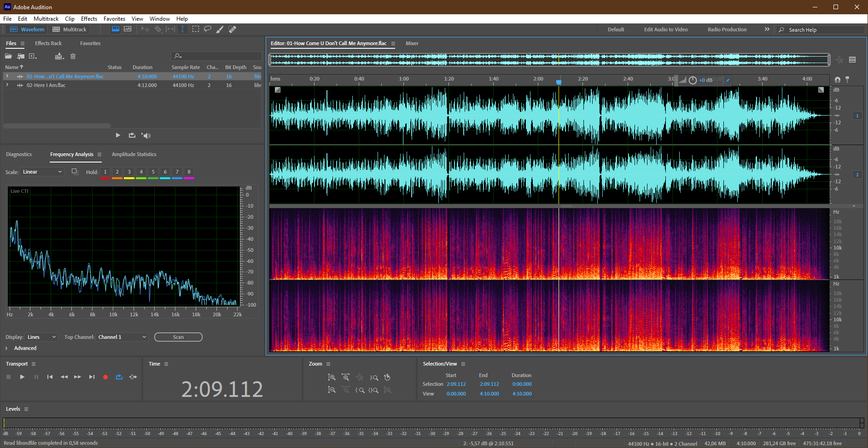Click the Files panel search field
Screen dimensions: 868x448
coord(216,56)
